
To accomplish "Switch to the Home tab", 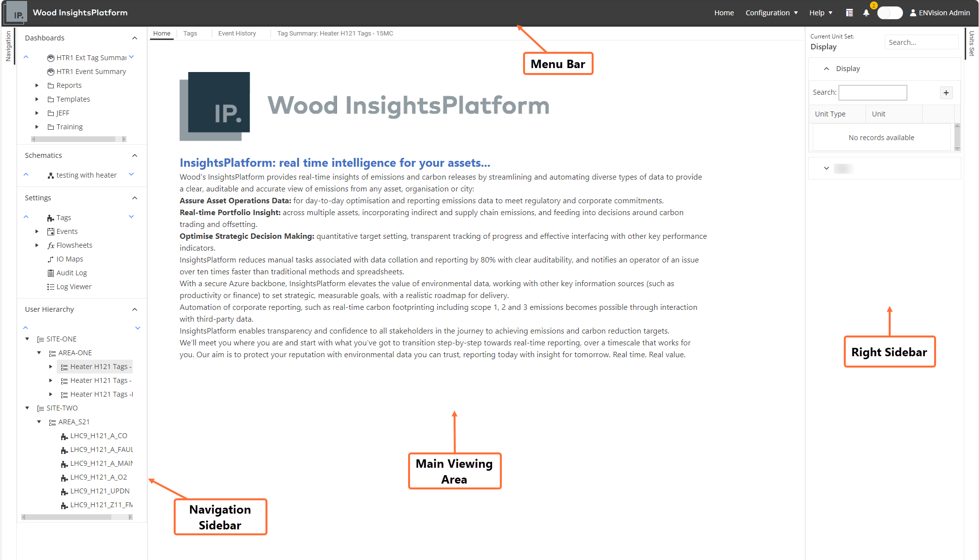I will pos(162,34).
